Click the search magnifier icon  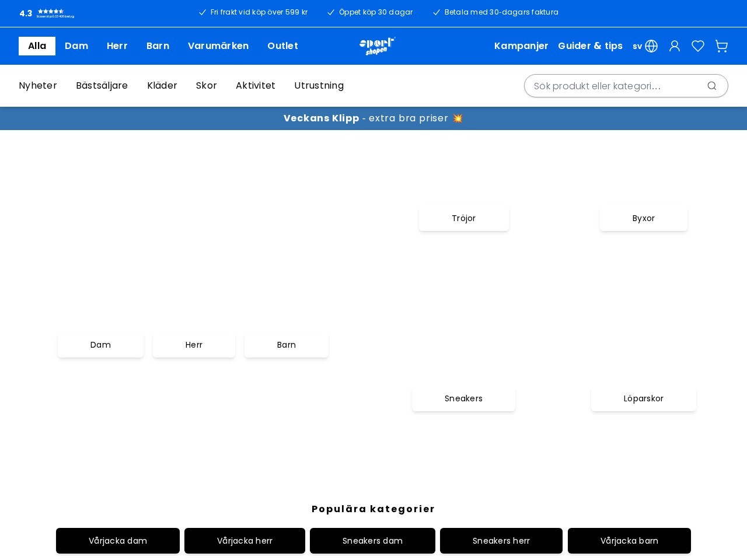(712, 86)
